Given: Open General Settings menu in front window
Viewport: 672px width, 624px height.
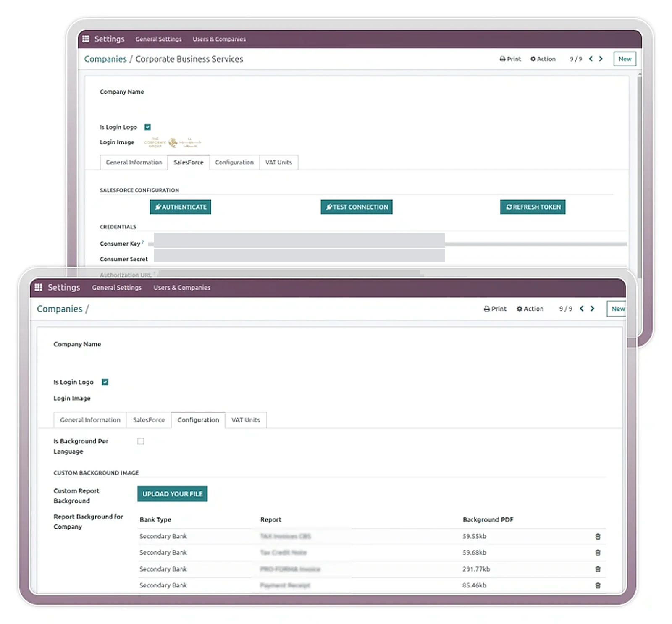Looking at the screenshot, I should click(117, 288).
